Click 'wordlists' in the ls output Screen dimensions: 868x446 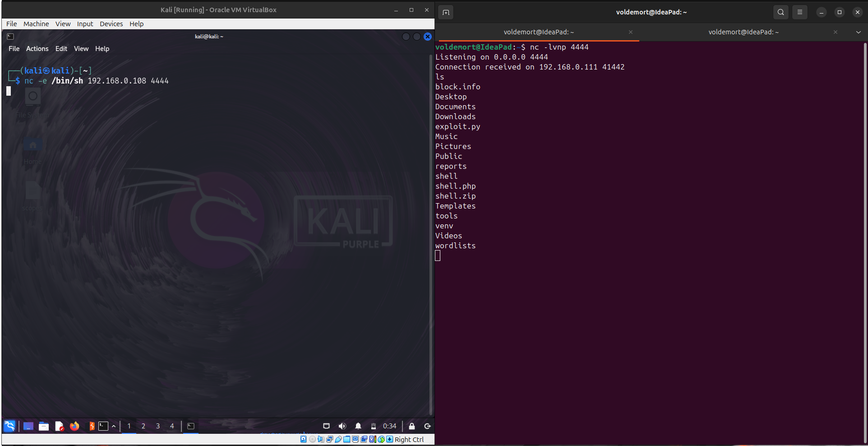coord(455,246)
